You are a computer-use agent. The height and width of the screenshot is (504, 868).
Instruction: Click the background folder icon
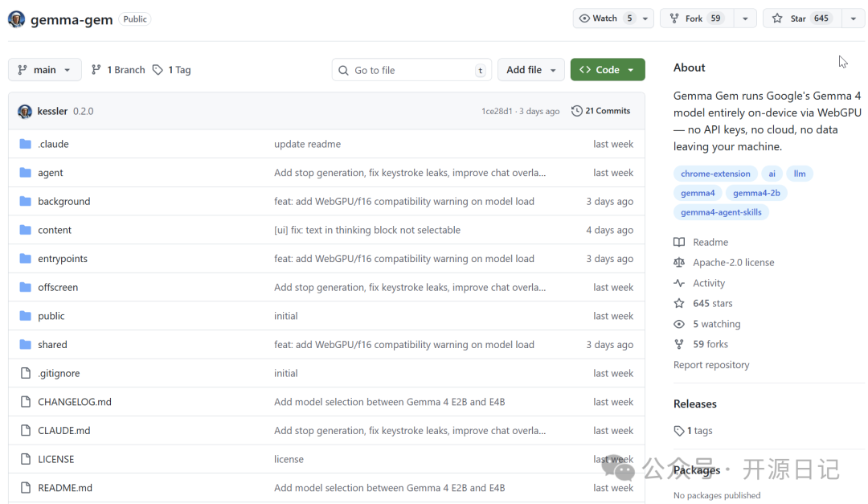pos(26,201)
